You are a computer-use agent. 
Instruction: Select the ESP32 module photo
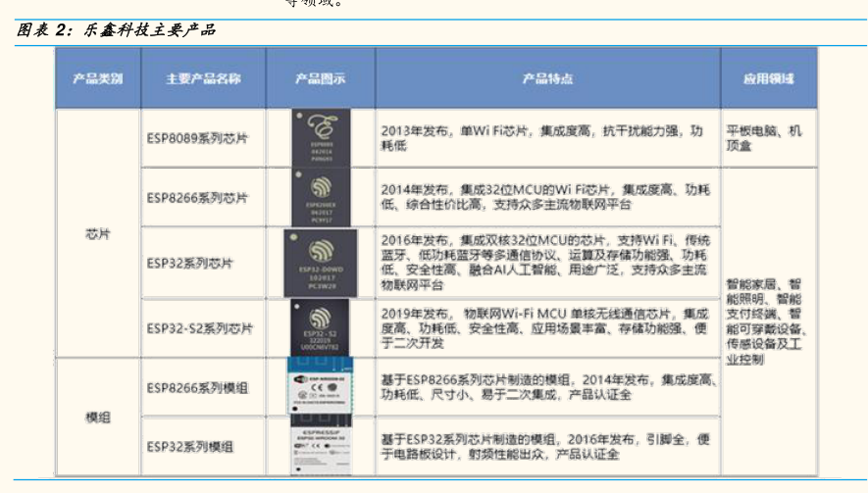(x=321, y=446)
